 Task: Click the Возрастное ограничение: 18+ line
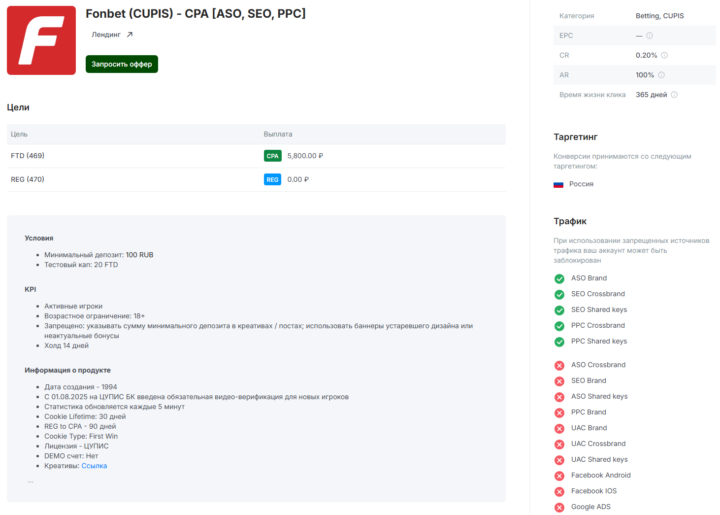(x=95, y=316)
